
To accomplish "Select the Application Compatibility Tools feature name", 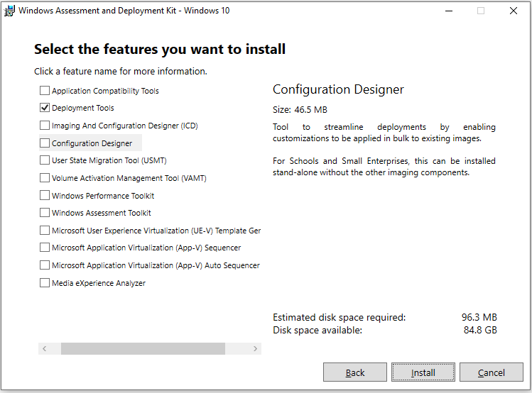I will click(x=105, y=91).
